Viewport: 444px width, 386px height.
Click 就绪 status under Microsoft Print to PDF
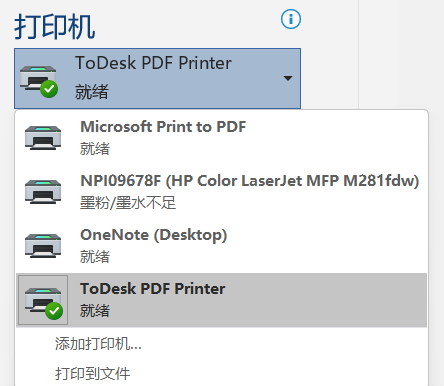[x=95, y=149]
